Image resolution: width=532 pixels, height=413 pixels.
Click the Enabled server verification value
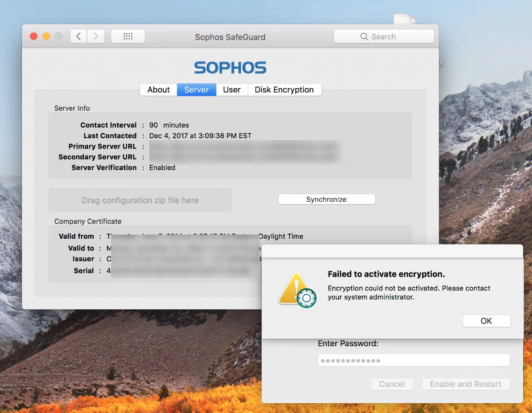click(x=162, y=167)
